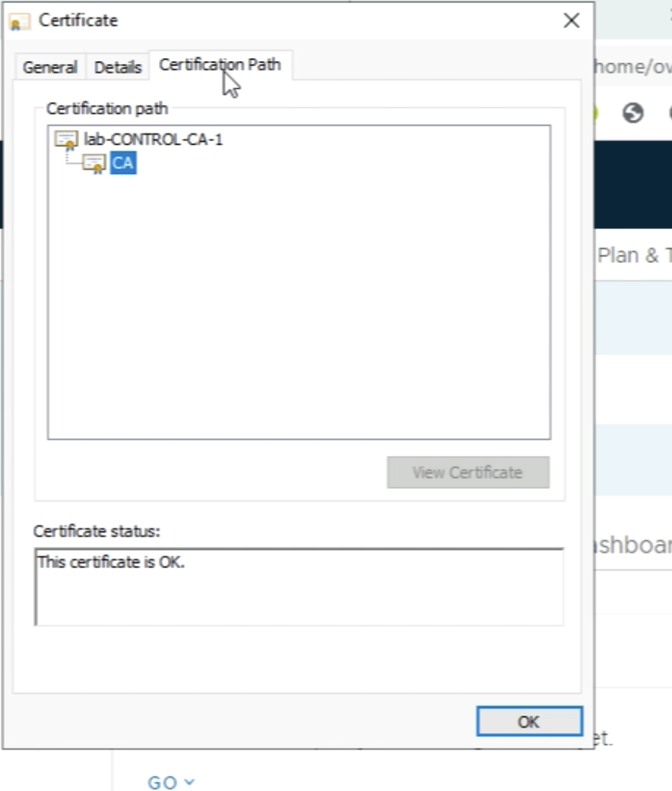This screenshot has width=672, height=791.
Task: Click the browser address bar showing home/ov
Action: pyautogui.click(x=632, y=67)
